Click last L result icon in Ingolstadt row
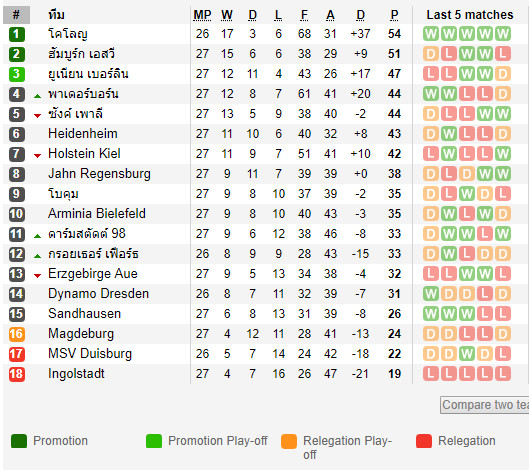Image resolution: width=529 pixels, height=470 pixels. [503, 374]
